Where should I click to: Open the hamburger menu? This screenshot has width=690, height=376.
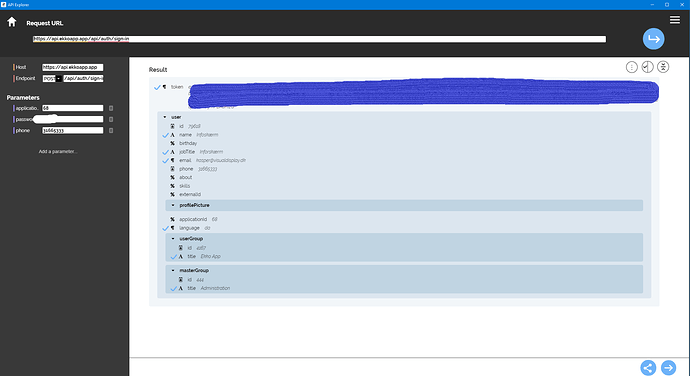tap(675, 20)
